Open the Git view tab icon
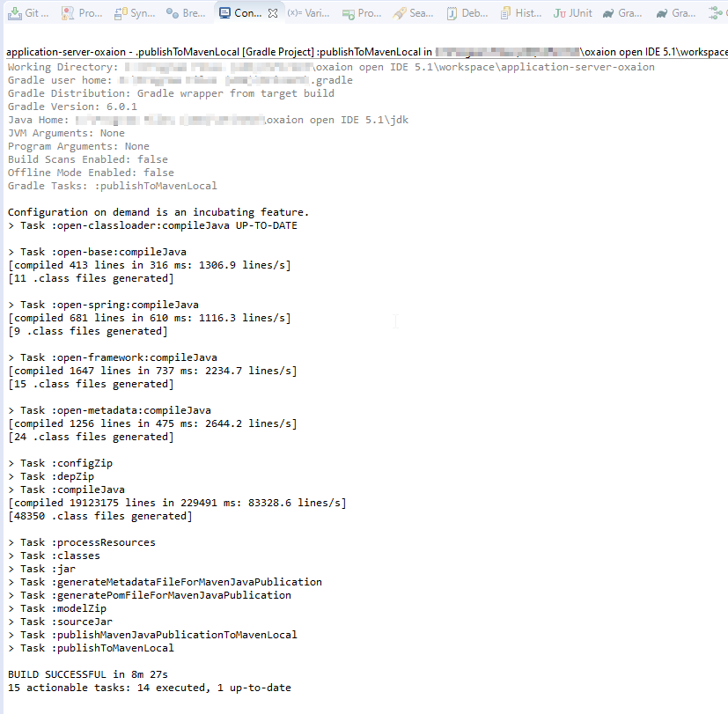This screenshot has width=728, height=714. point(15,13)
